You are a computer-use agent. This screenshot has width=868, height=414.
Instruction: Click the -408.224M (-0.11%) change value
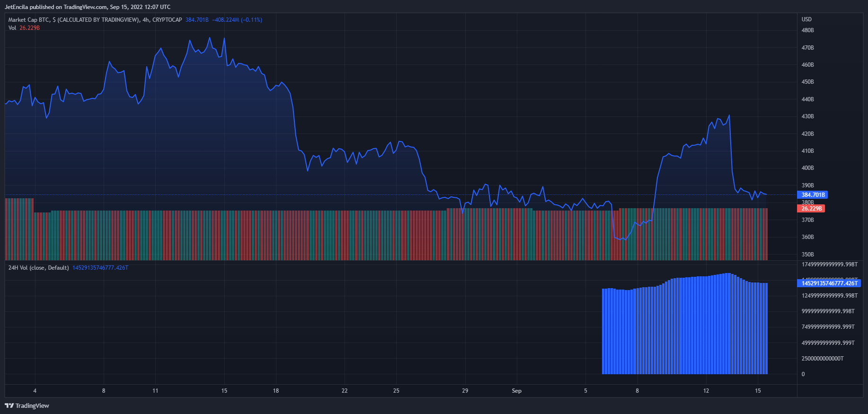(237, 20)
